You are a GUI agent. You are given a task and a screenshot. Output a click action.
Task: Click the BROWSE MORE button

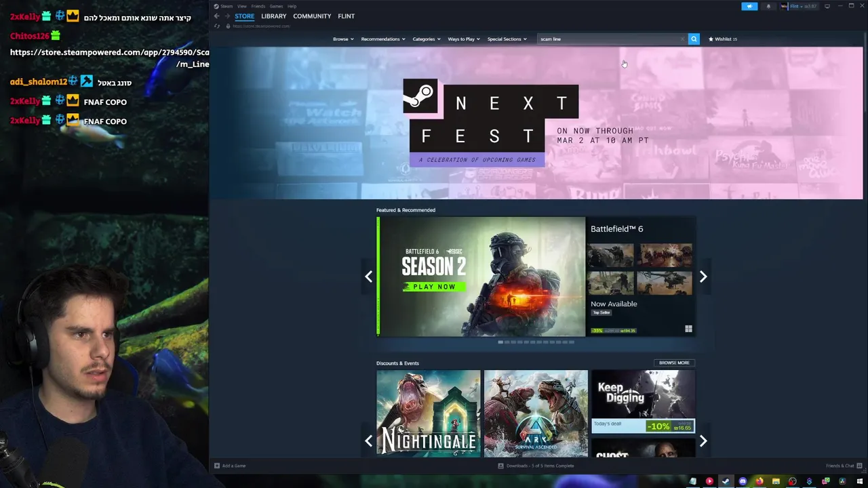click(x=674, y=363)
